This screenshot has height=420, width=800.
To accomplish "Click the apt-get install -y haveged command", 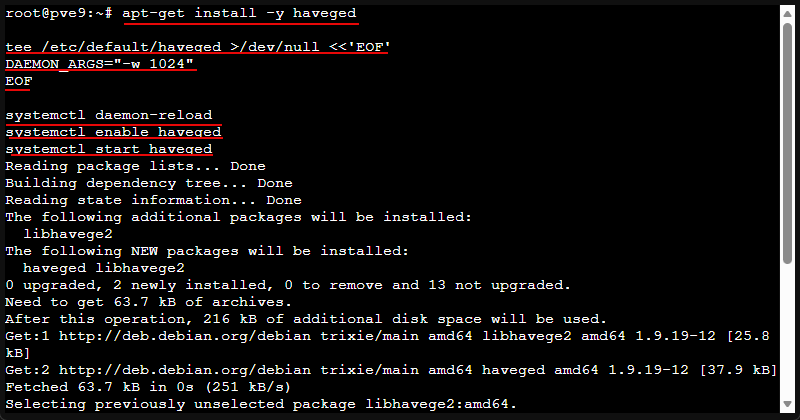I will [238, 14].
